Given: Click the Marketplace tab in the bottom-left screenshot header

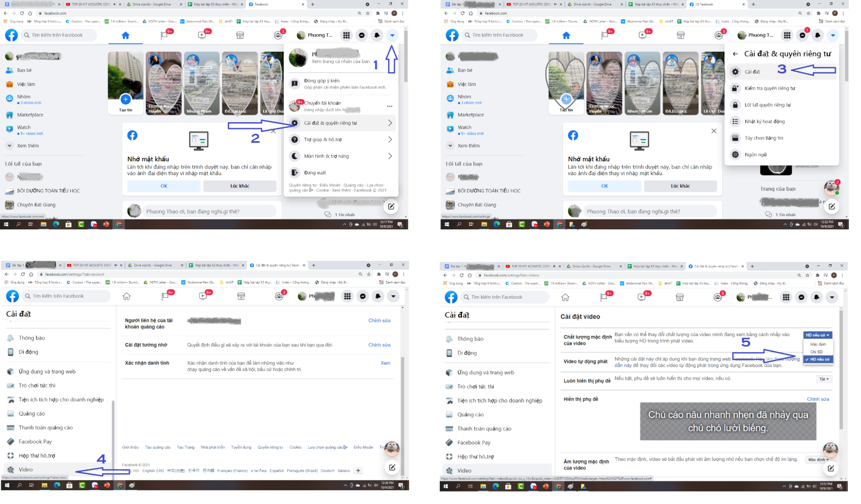Looking at the screenshot, I should 241,296.
